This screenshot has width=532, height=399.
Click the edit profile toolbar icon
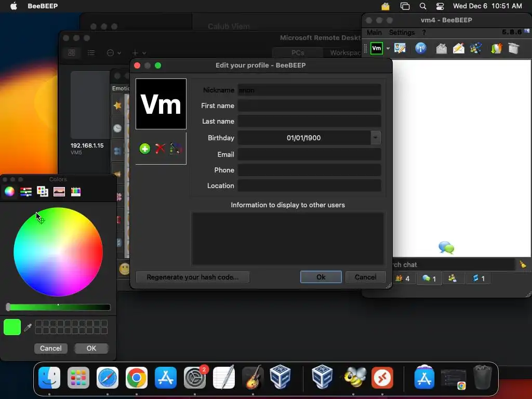[x=400, y=48]
